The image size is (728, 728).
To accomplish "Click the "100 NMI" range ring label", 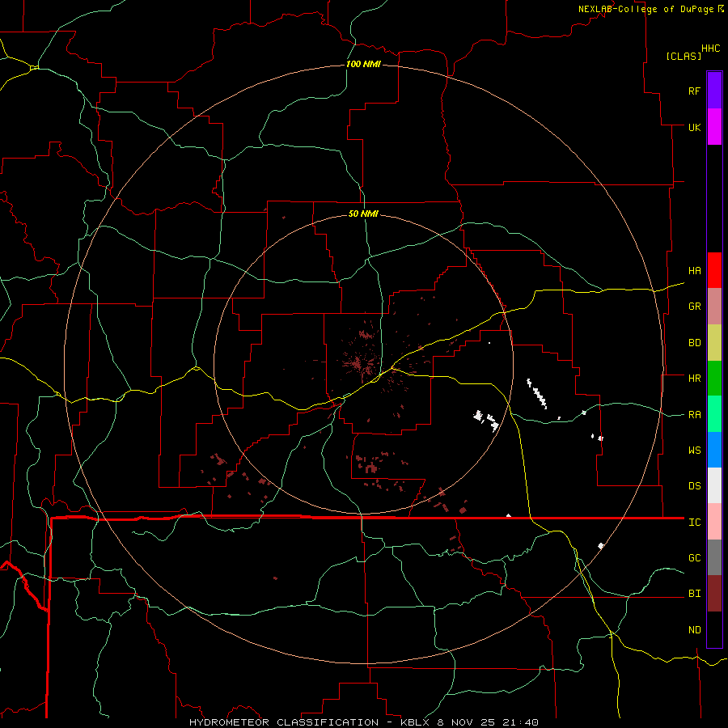I will point(363,64).
